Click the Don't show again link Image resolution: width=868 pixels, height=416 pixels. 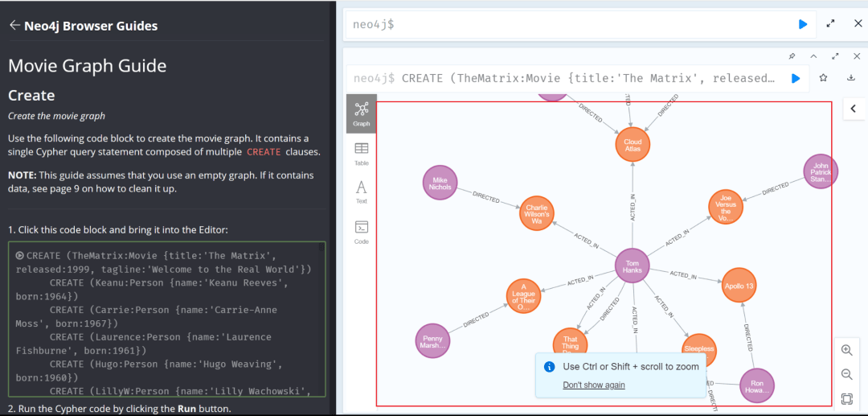pyautogui.click(x=594, y=385)
